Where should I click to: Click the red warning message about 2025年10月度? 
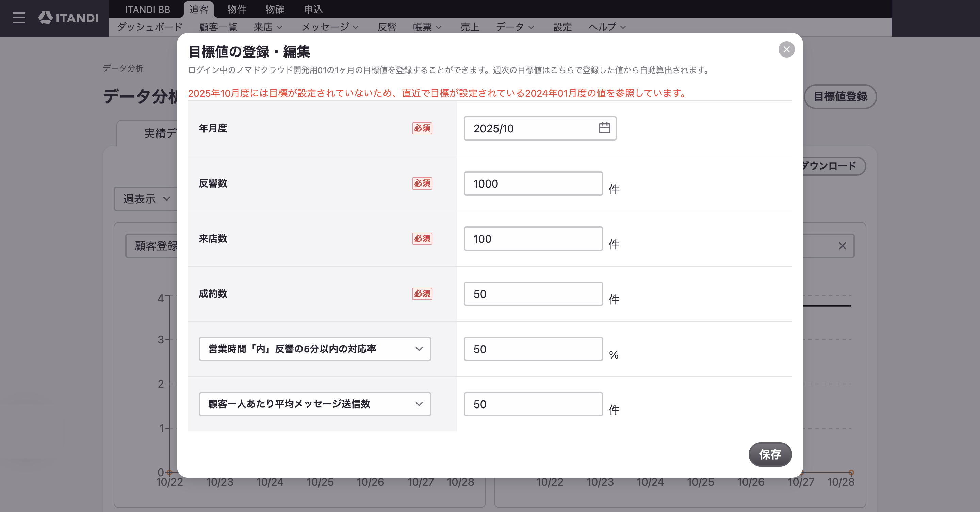[x=438, y=93]
